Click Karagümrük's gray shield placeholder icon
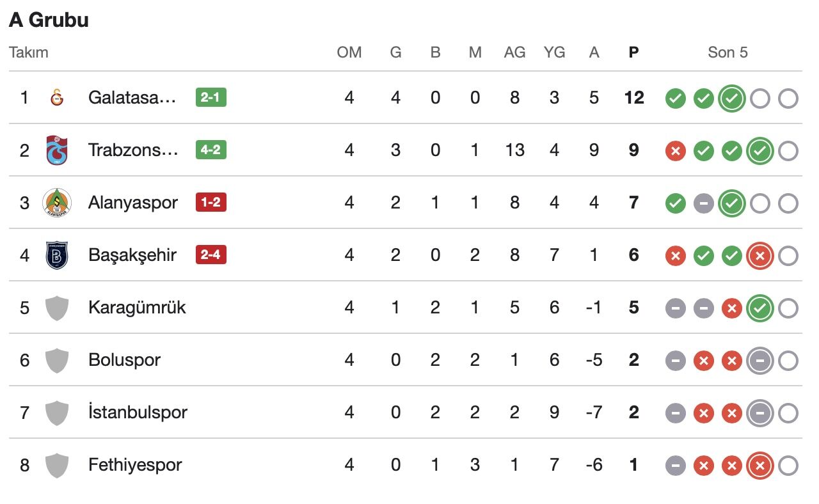The image size is (819, 504). [x=57, y=308]
